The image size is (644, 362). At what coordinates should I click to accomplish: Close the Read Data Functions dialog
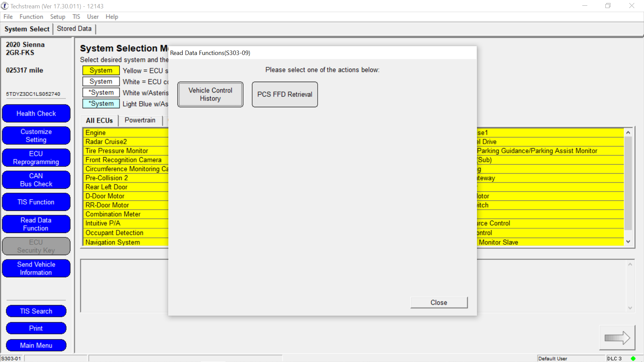[439, 302]
